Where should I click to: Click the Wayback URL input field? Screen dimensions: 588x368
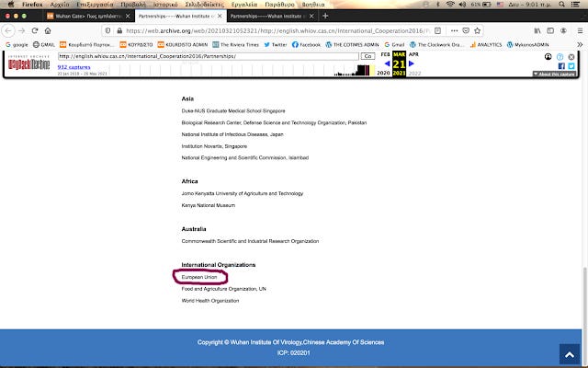pos(209,56)
